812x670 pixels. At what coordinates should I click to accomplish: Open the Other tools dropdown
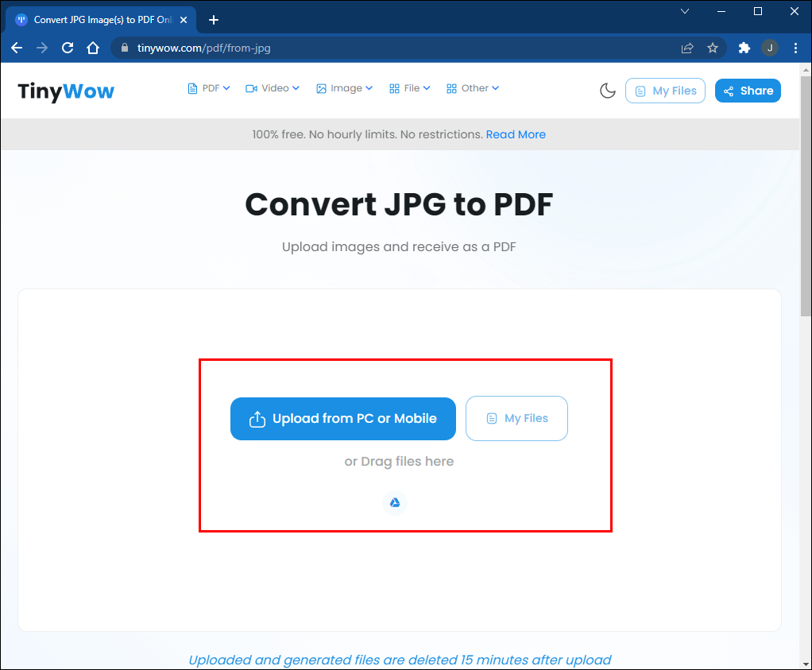pos(473,88)
